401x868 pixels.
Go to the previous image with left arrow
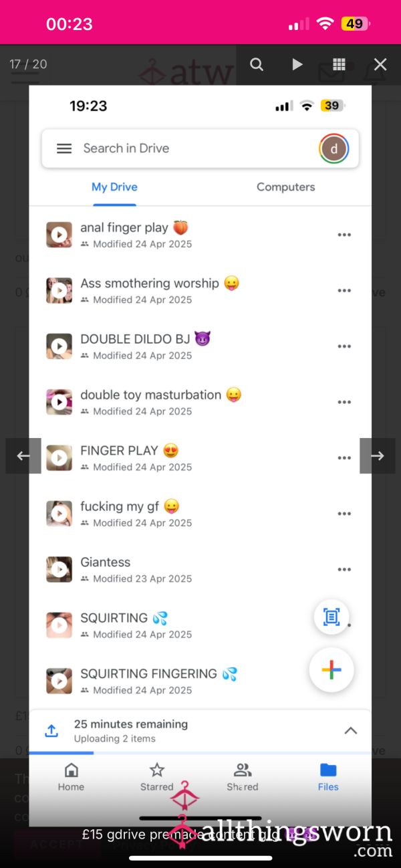coord(23,456)
